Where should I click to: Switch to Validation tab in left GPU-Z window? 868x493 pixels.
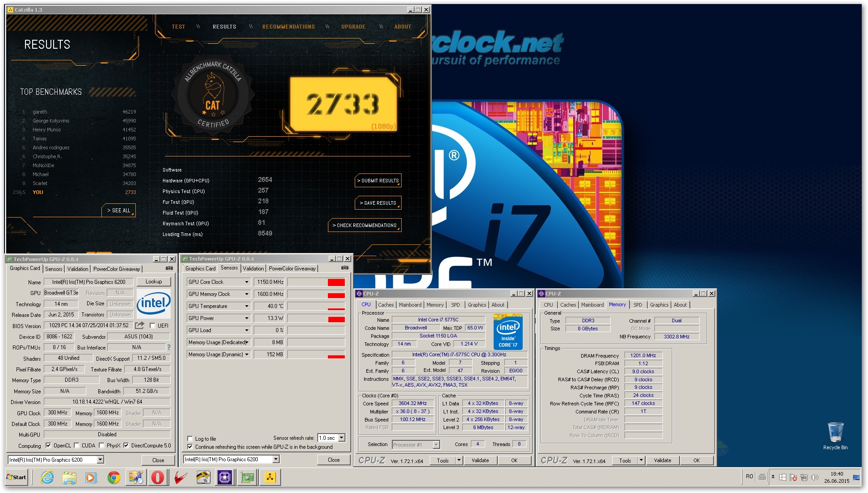tap(78, 269)
